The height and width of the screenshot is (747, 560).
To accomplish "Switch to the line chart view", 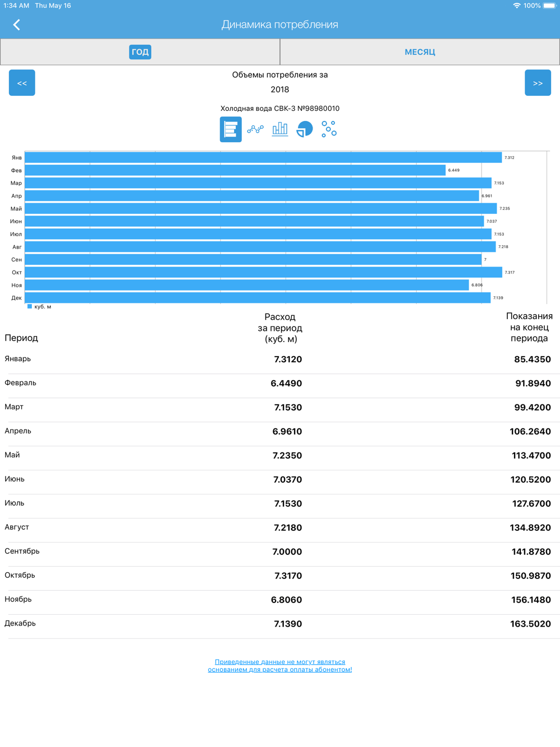I will tap(255, 129).
